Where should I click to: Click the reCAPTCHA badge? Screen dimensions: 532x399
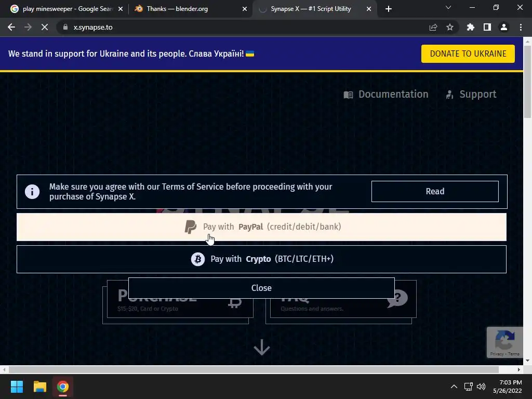click(504, 342)
